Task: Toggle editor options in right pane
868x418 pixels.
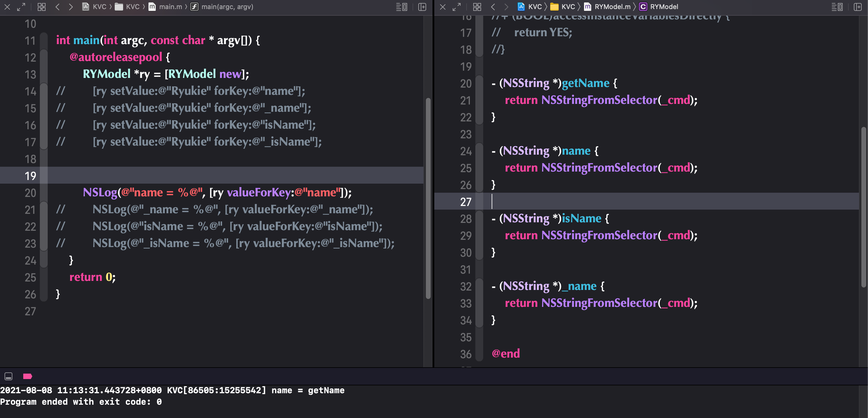Action: tap(837, 7)
